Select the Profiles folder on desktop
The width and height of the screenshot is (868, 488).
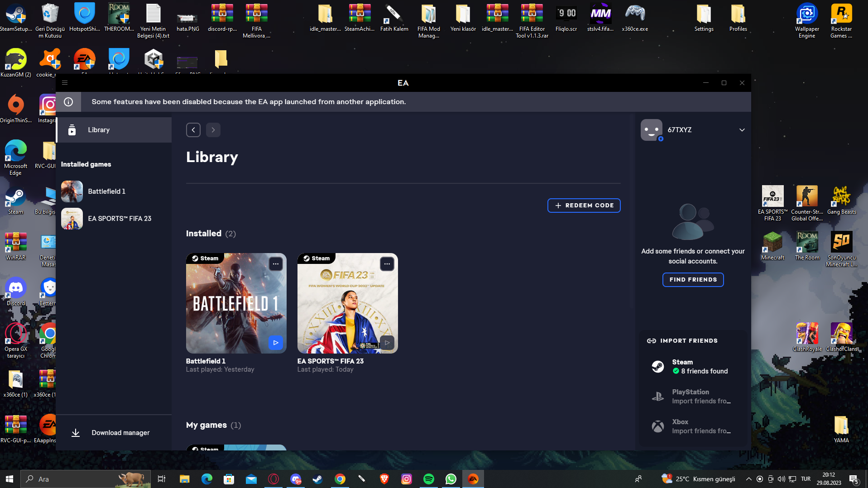click(x=738, y=18)
